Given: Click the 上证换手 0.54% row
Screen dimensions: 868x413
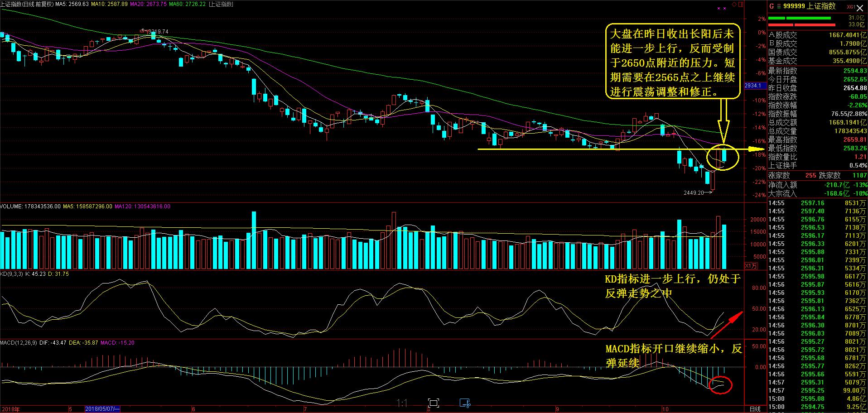Looking at the screenshot, I should pyautogui.click(x=817, y=165).
